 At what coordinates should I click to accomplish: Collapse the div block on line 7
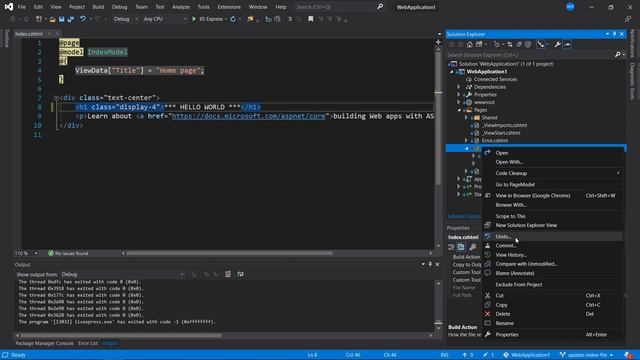click(56, 98)
